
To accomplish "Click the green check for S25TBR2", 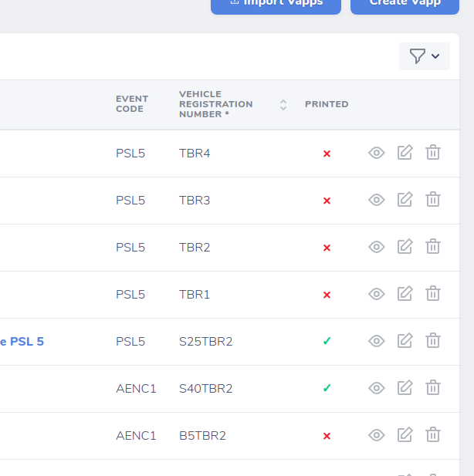I will pos(327,341).
